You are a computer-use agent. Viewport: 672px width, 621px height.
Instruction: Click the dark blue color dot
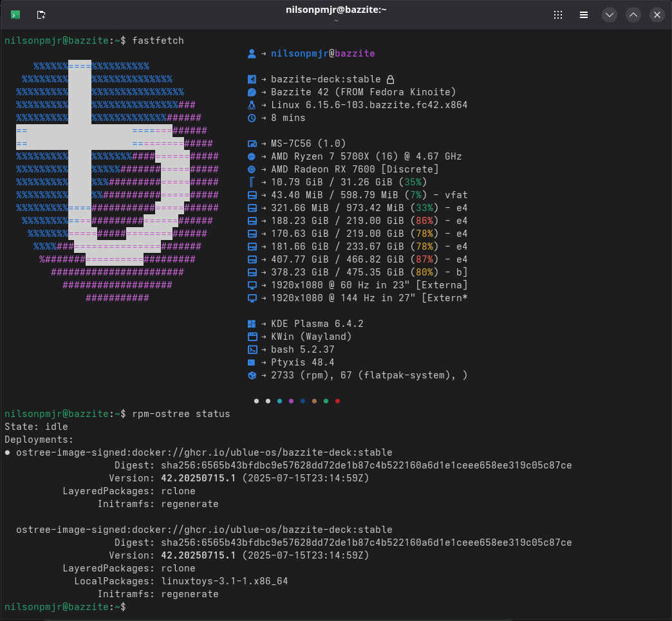coord(303,401)
